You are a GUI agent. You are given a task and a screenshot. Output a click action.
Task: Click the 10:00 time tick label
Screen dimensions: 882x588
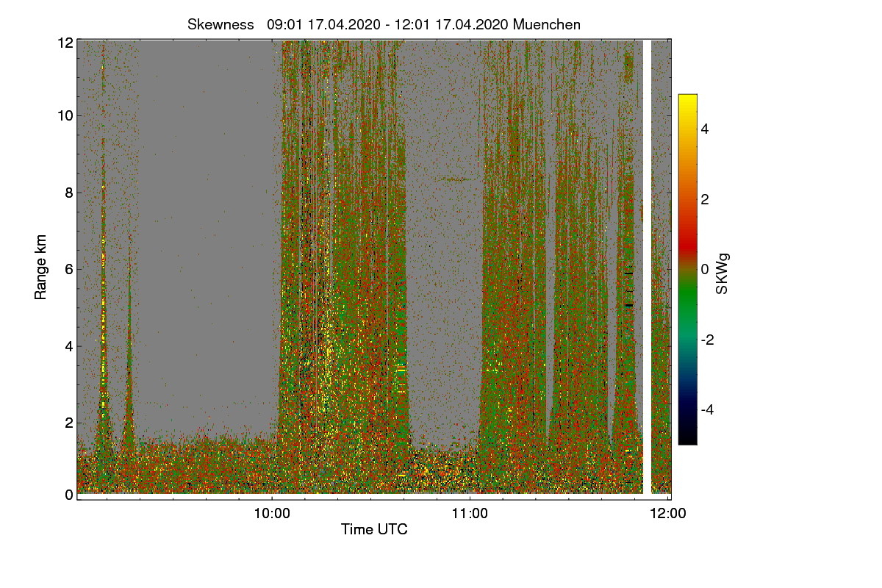pyautogui.click(x=273, y=514)
